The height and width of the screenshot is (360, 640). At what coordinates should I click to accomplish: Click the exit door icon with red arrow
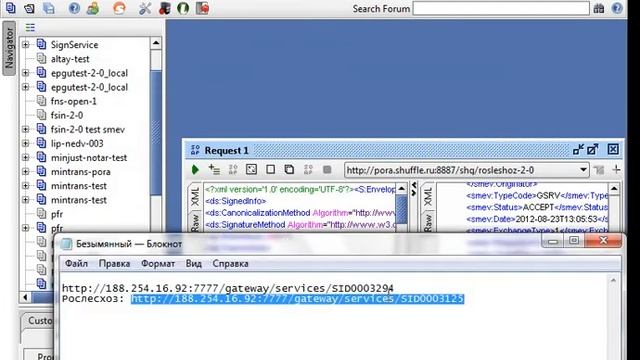(x=202, y=8)
